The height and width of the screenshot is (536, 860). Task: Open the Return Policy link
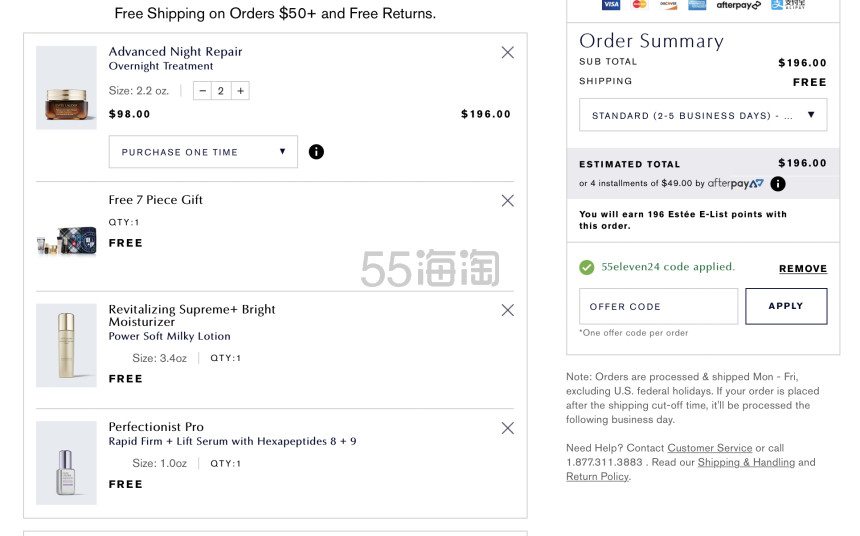point(597,477)
